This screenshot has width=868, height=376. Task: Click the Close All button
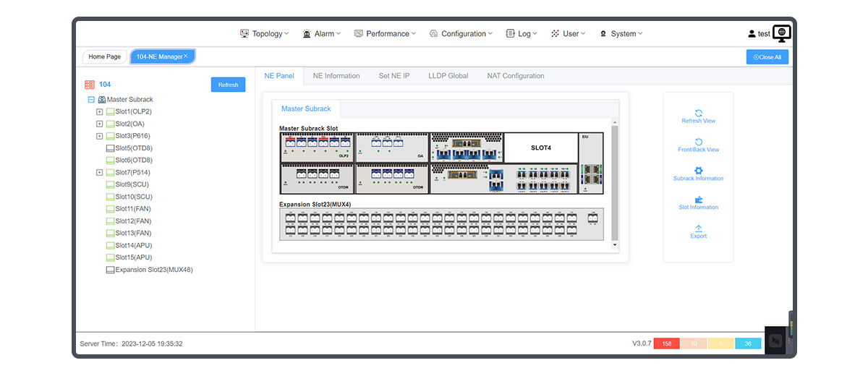tap(767, 57)
